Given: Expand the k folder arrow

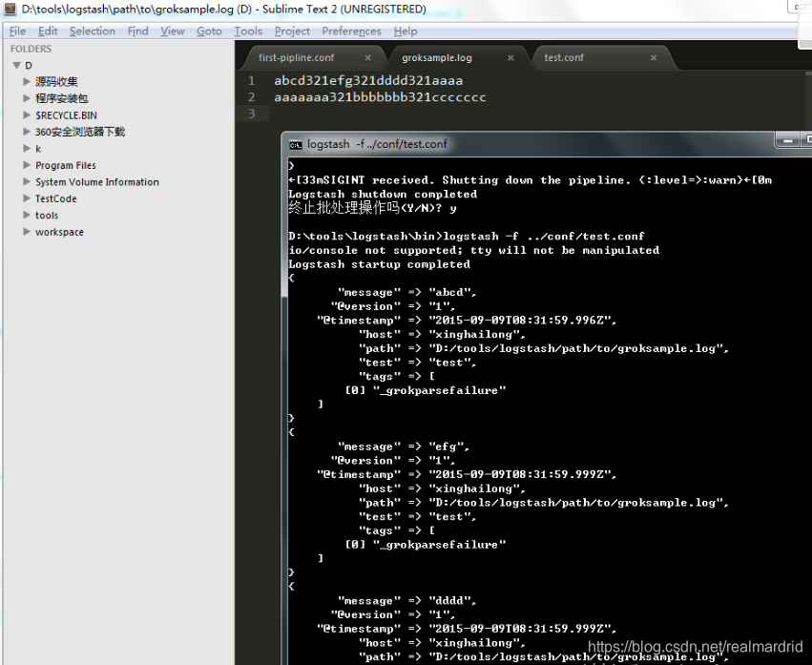Looking at the screenshot, I should tap(27, 148).
